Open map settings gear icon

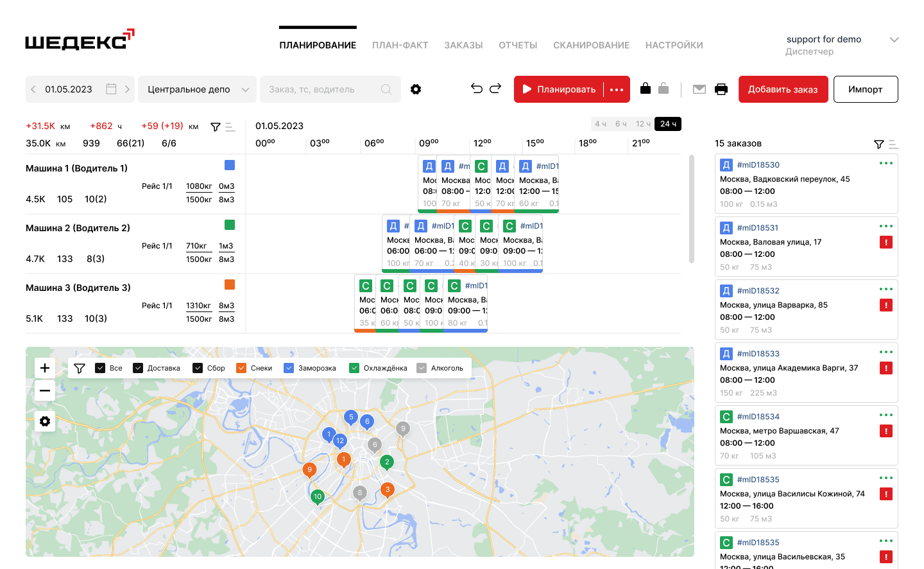[x=45, y=421]
